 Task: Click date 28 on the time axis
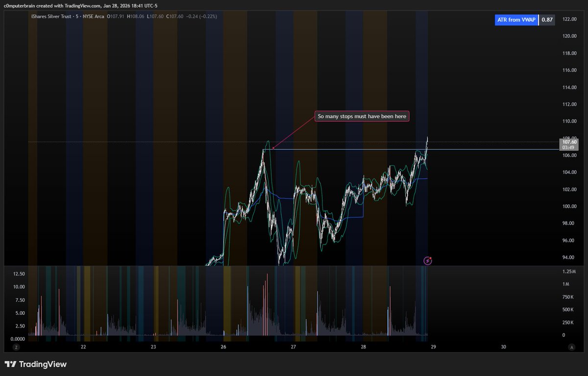coord(364,347)
